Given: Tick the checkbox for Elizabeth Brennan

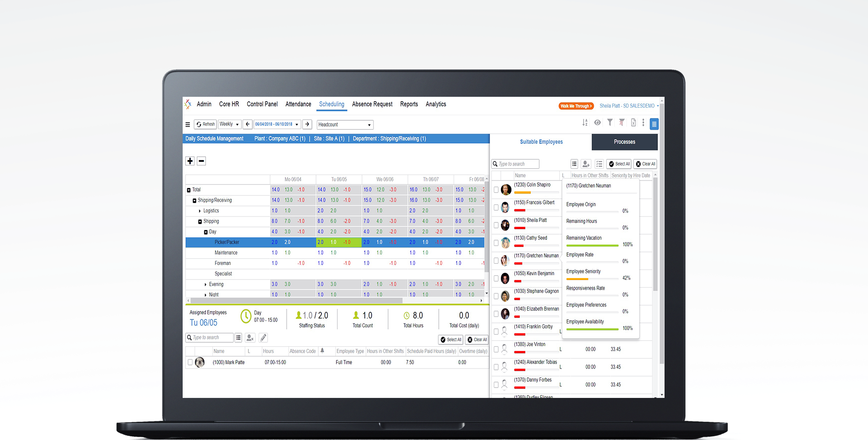Looking at the screenshot, I should pyautogui.click(x=496, y=314).
